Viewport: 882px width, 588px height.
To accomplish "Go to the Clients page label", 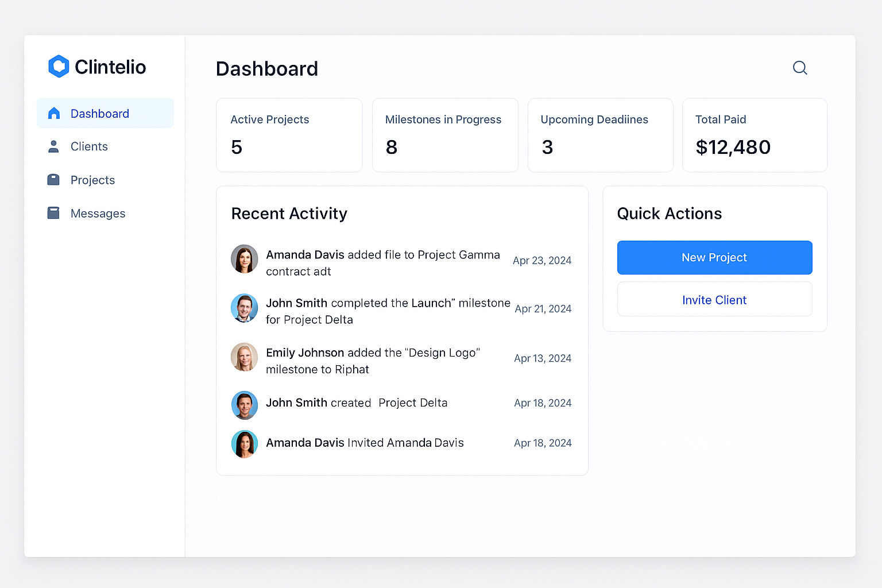I will coord(89,146).
